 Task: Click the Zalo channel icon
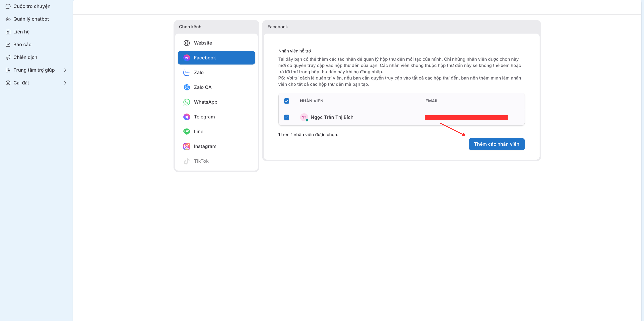[x=186, y=72]
